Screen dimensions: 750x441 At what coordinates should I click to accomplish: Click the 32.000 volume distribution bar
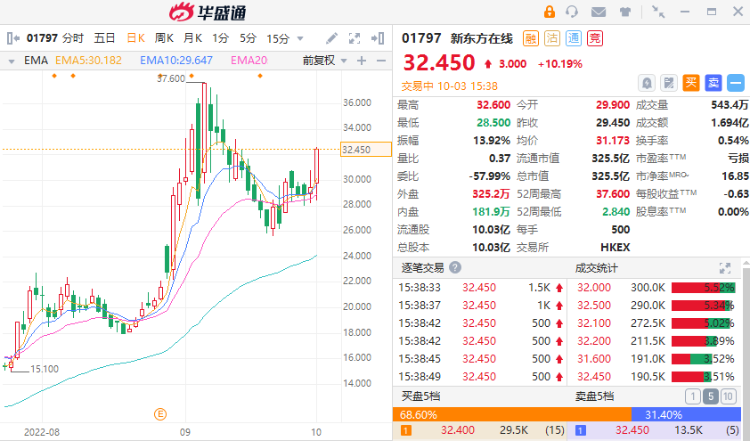(703, 287)
